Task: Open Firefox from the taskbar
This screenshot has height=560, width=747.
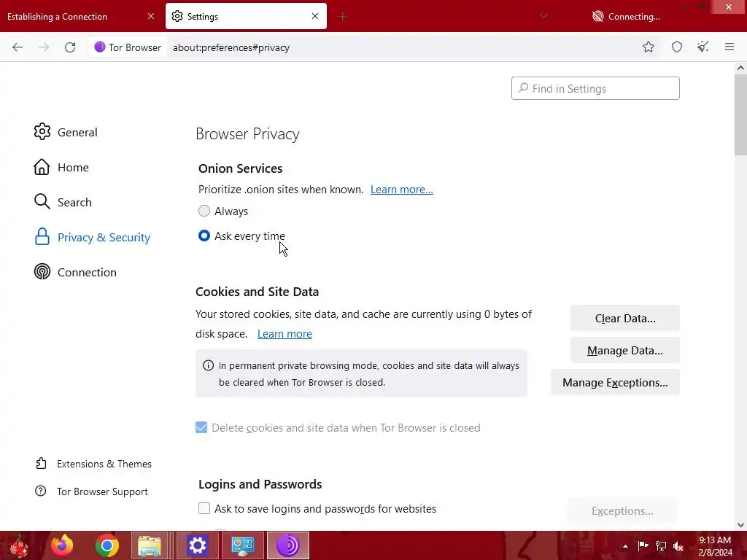Action: click(x=63, y=545)
